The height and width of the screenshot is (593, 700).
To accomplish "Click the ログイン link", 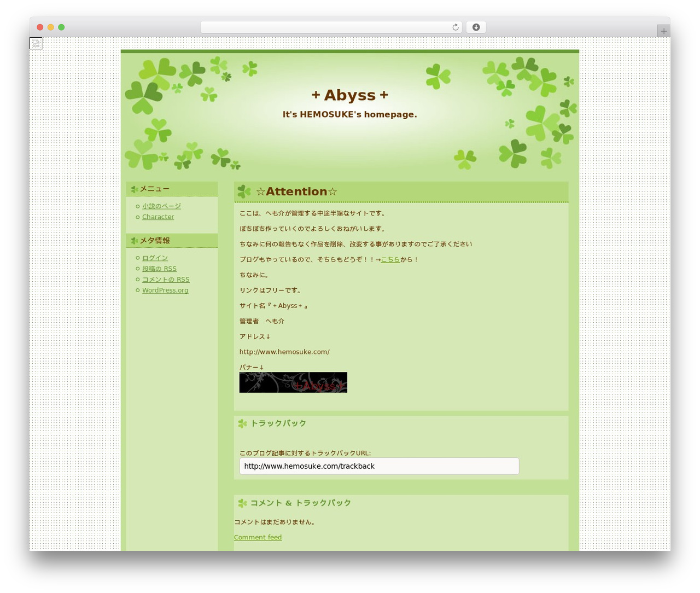I will [x=155, y=258].
